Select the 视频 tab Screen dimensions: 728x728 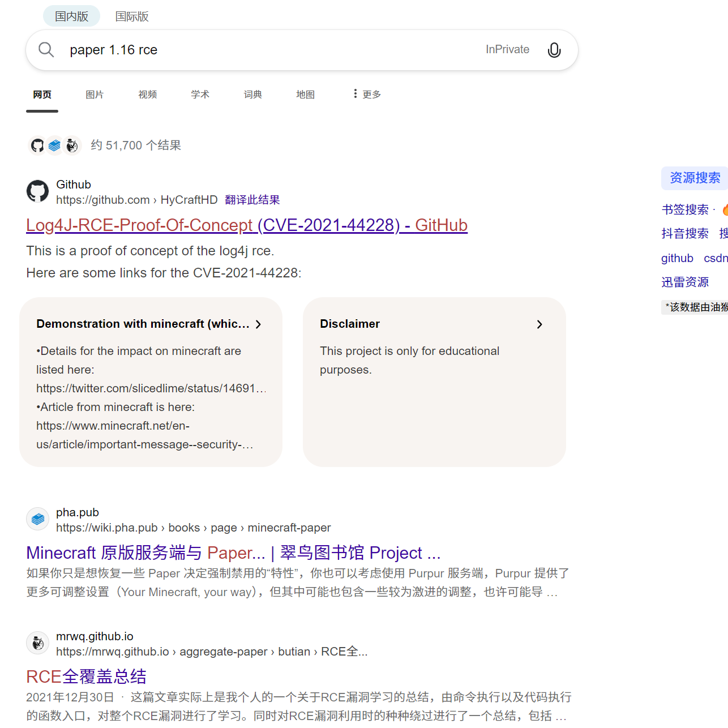(x=147, y=95)
